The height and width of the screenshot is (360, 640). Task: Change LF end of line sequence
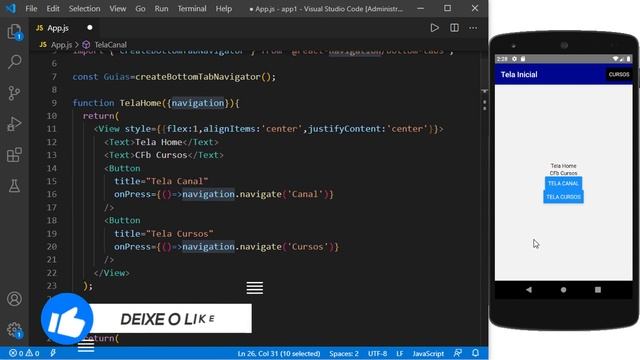pyautogui.click(x=400, y=353)
